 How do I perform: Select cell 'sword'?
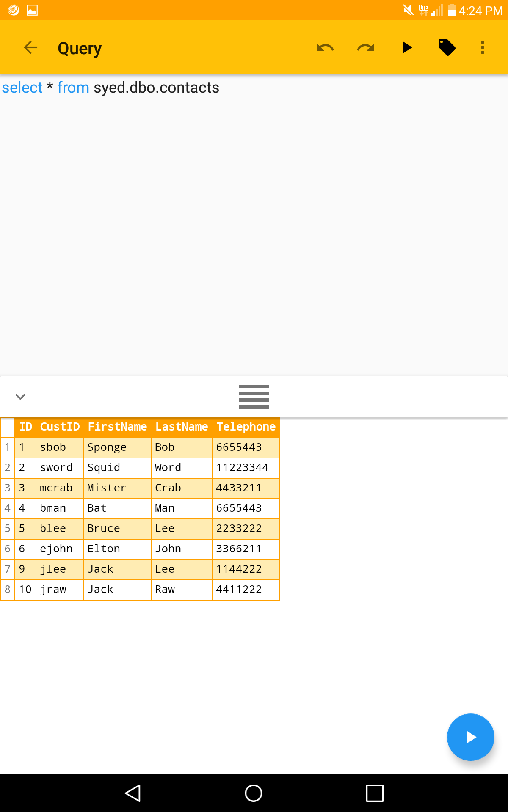point(60,468)
